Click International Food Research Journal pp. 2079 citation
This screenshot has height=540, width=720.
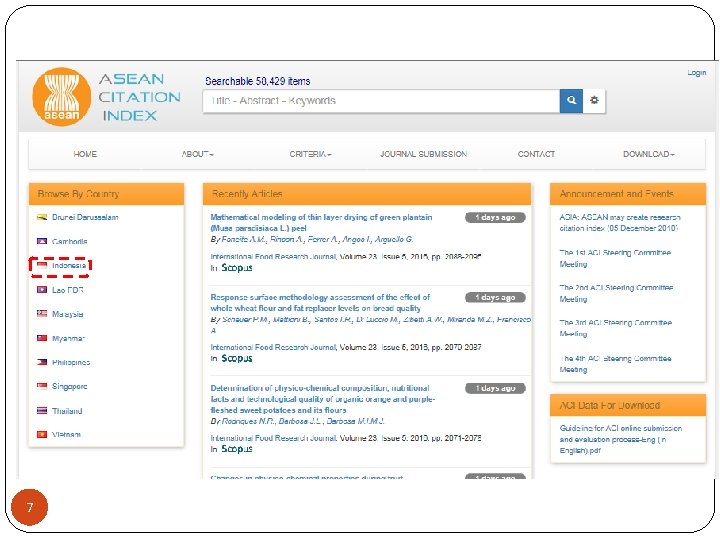346,347
